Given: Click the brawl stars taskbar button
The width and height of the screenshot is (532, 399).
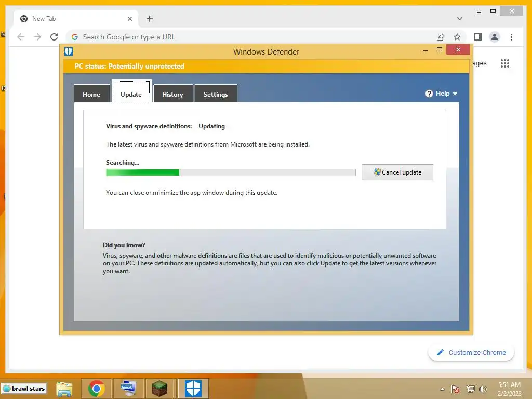Looking at the screenshot, I should coord(24,389).
